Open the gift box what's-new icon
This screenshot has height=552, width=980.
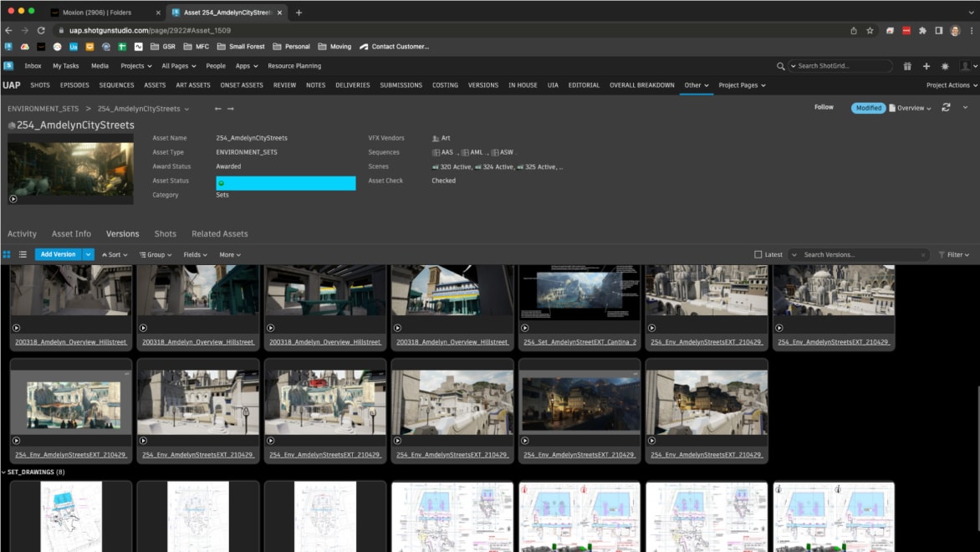[908, 65]
